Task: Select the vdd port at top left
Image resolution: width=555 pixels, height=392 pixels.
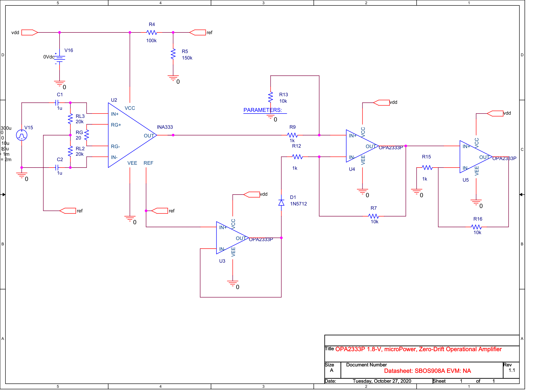Action: click(29, 32)
